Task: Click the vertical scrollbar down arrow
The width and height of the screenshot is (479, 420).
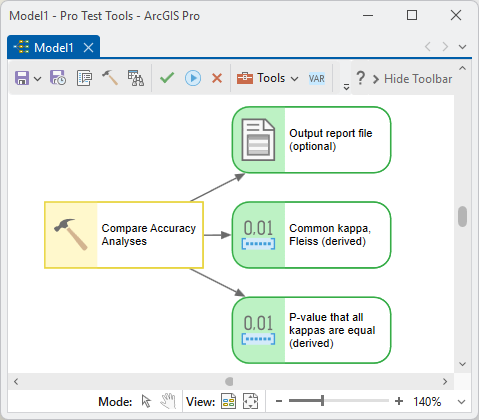Action: [x=462, y=364]
